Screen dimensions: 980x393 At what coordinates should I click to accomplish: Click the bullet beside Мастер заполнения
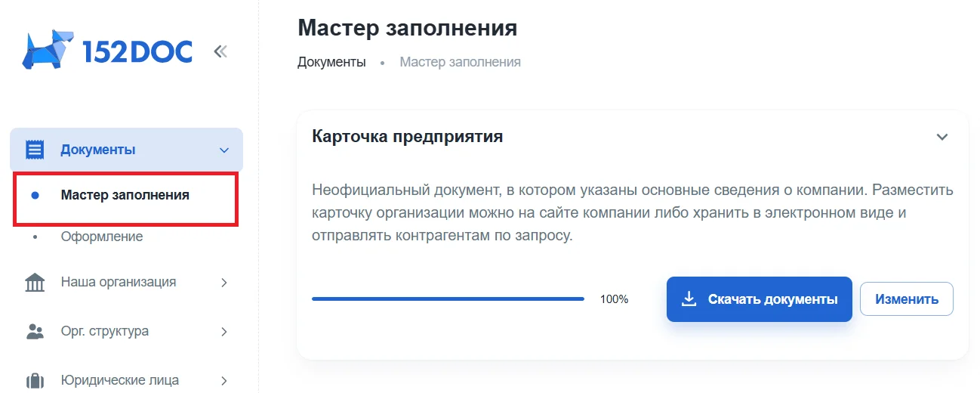point(35,196)
